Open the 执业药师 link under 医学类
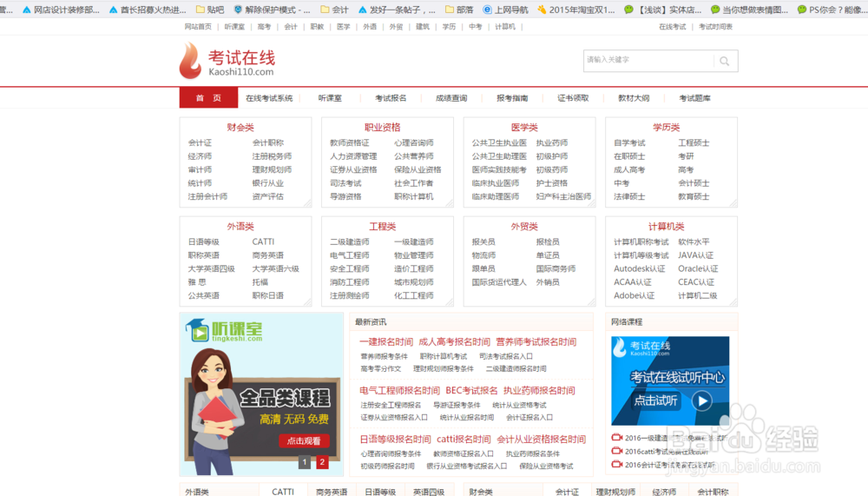The height and width of the screenshot is (496, 868). pyautogui.click(x=552, y=143)
